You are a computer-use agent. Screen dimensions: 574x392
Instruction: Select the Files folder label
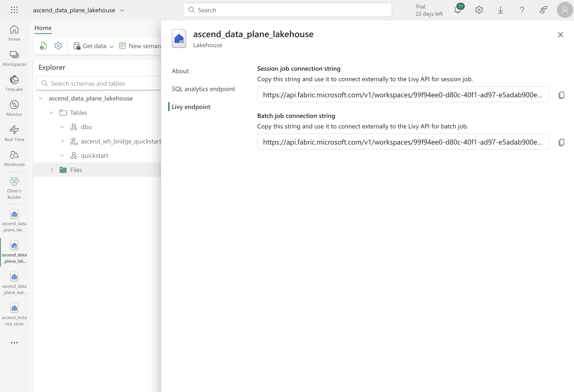[76, 170]
